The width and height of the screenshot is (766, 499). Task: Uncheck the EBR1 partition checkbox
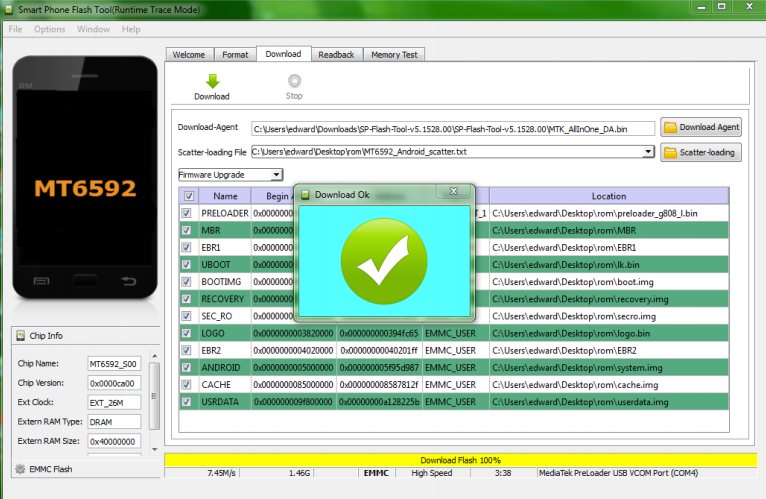[186, 247]
